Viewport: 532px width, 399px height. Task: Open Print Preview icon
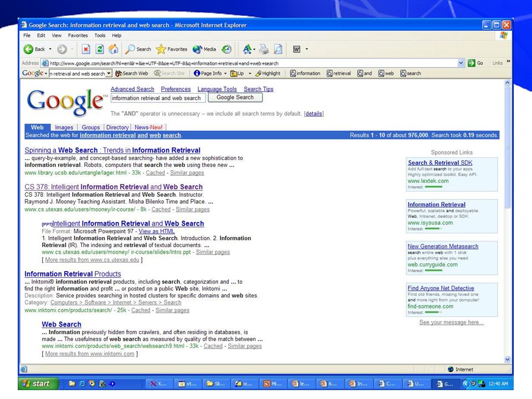click(278, 49)
